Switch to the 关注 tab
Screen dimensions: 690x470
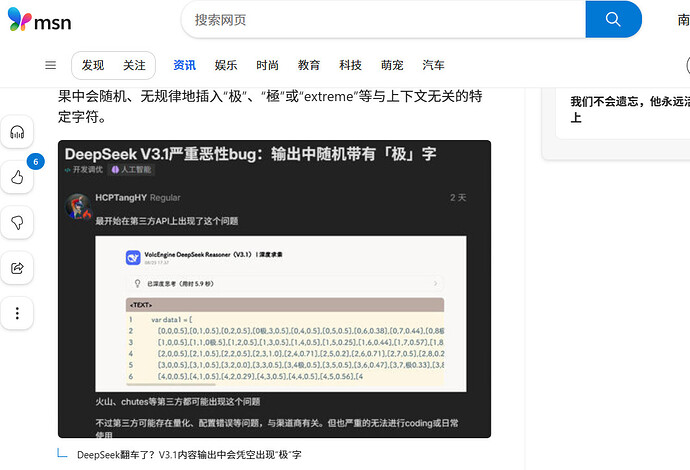click(x=134, y=66)
